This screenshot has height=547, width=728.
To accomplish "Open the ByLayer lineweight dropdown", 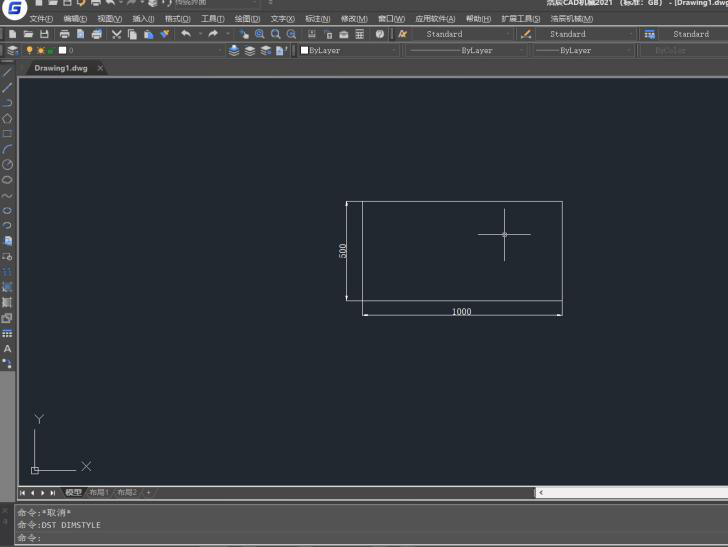I will tap(629, 50).
